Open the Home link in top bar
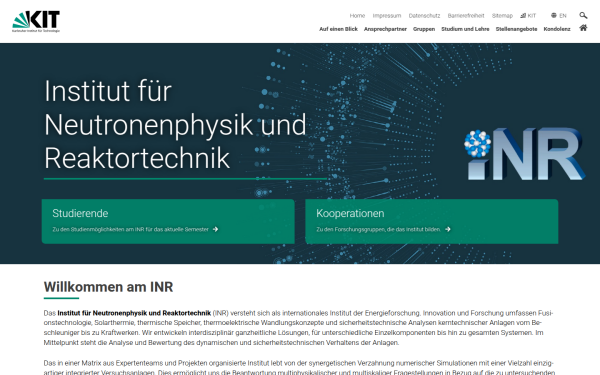Image resolution: width=600 pixels, height=375 pixels. click(x=357, y=16)
